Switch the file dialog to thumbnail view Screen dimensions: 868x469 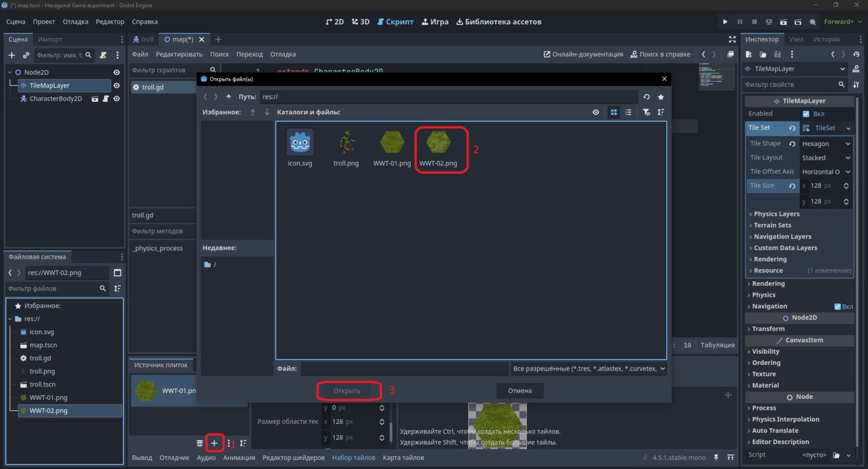pos(614,112)
